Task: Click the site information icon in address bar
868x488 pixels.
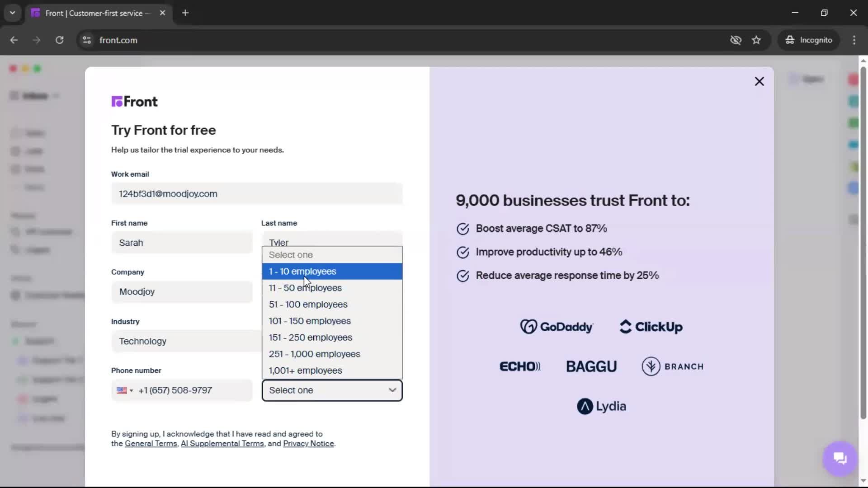Action: click(x=87, y=40)
